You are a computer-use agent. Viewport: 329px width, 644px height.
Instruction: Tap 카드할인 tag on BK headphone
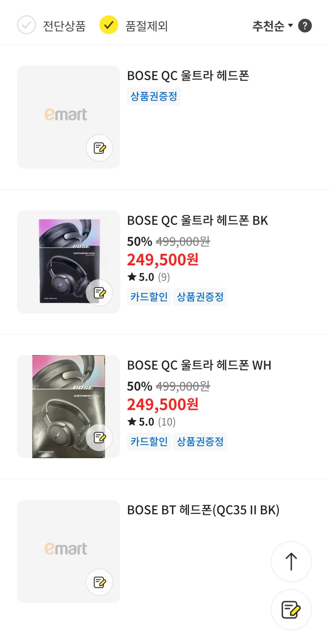click(149, 297)
